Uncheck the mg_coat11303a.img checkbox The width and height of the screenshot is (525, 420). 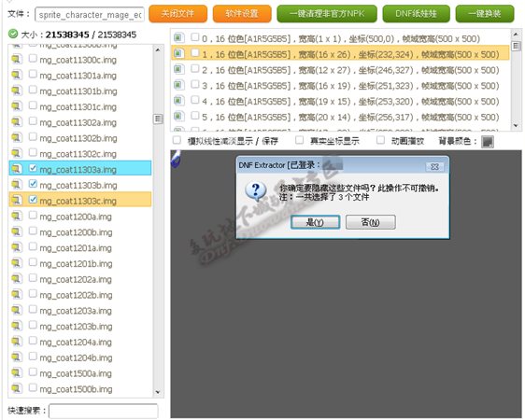tap(33, 168)
